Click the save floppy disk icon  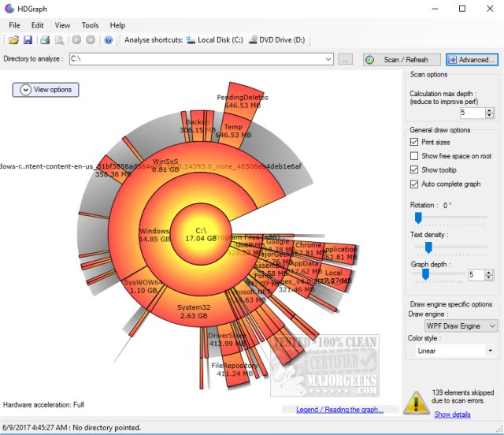[x=28, y=40]
